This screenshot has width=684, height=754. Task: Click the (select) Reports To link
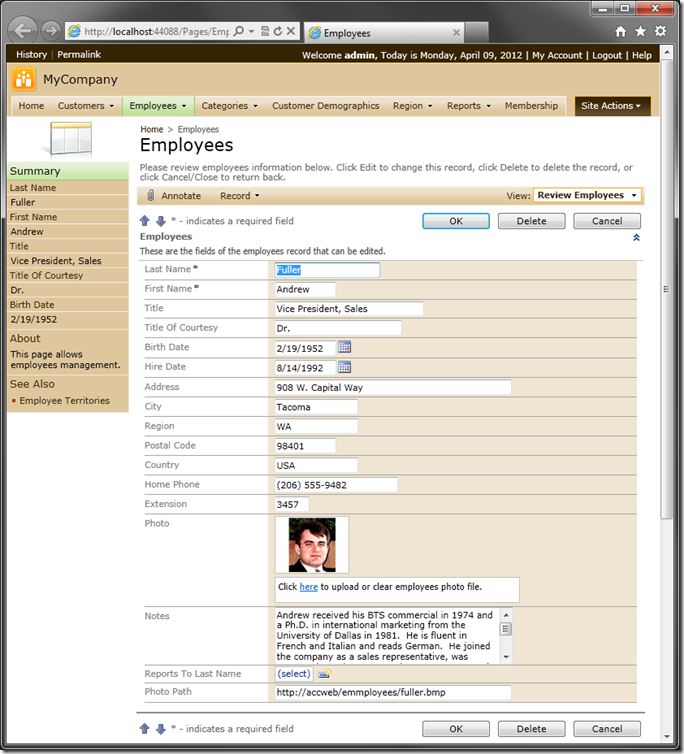pyautogui.click(x=294, y=674)
